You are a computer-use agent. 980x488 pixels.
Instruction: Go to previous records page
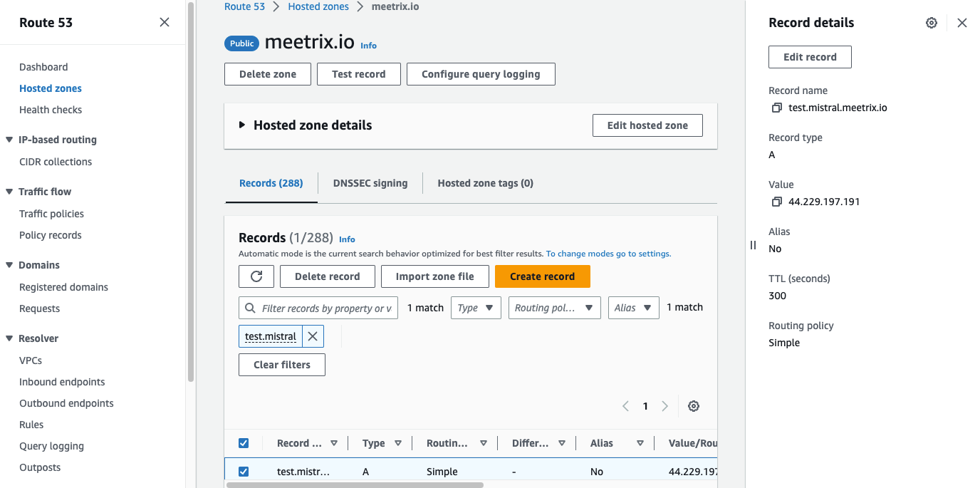pos(625,406)
